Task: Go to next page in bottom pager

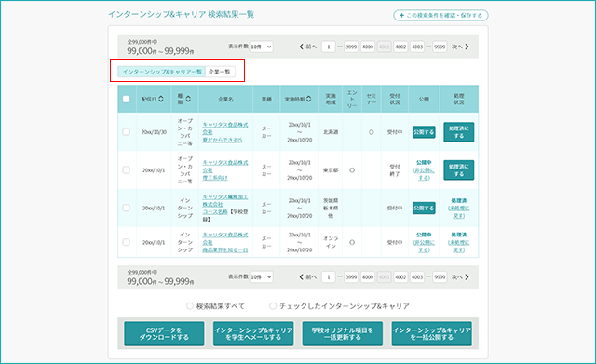Action: [x=460, y=277]
